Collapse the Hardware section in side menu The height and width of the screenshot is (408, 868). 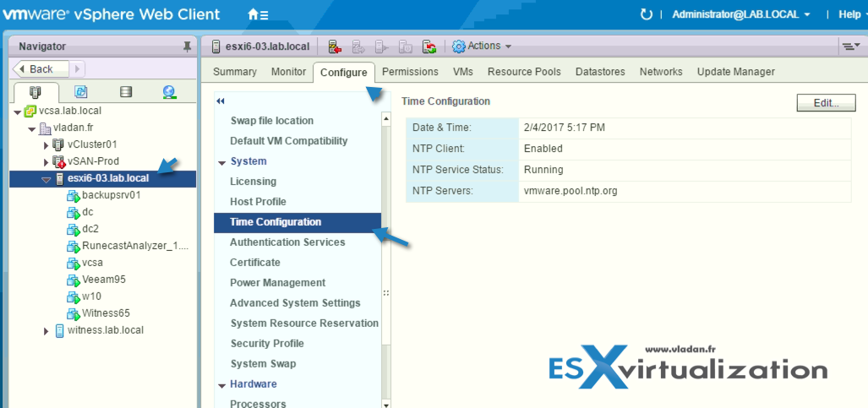click(x=222, y=385)
